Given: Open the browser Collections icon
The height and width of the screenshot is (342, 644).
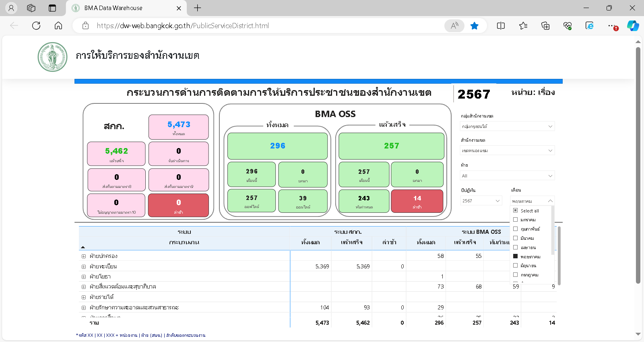Looking at the screenshot, I should [x=545, y=26].
